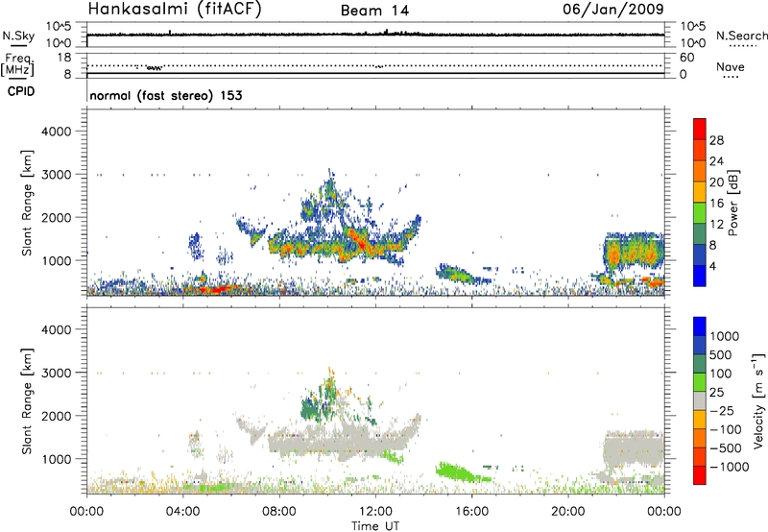Click the teal positive-velocity scatter near 09:30 UT
The width and height of the screenshot is (768, 532).
tap(310, 406)
